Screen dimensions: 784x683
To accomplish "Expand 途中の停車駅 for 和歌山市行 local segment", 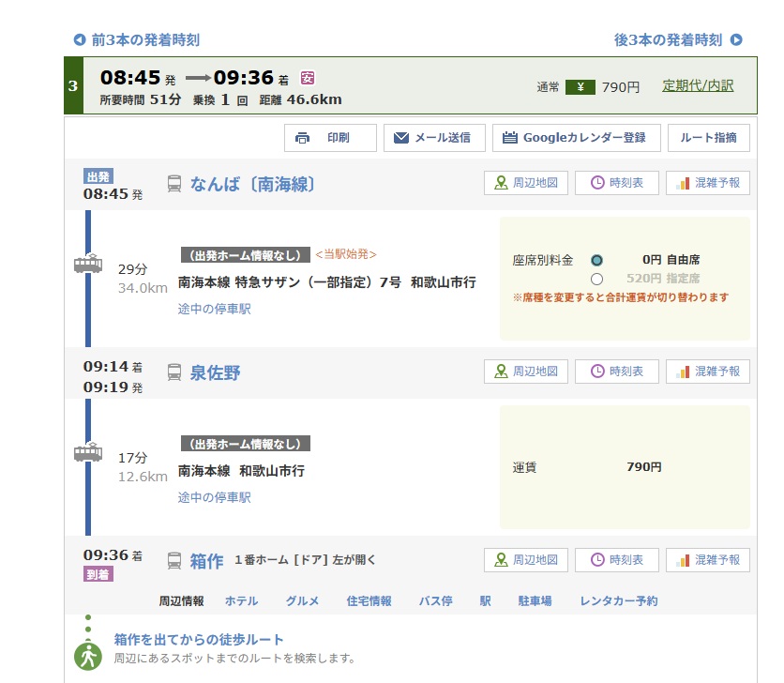I will click(x=215, y=498).
